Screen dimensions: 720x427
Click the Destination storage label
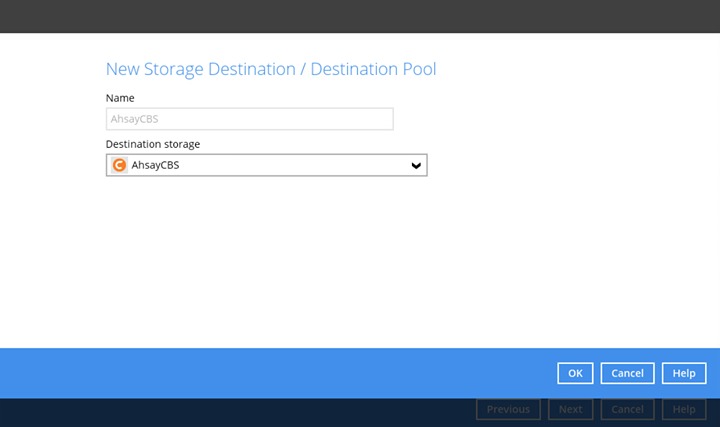pos(153,144)
